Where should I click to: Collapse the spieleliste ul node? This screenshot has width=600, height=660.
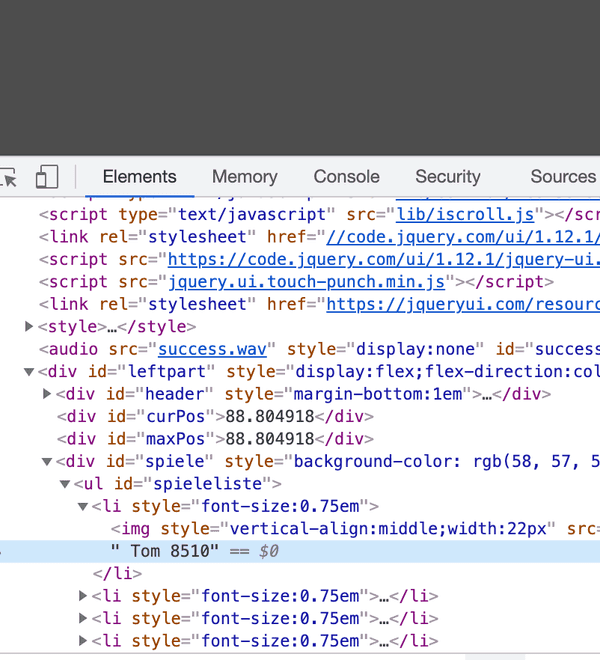tap(65, 484)
